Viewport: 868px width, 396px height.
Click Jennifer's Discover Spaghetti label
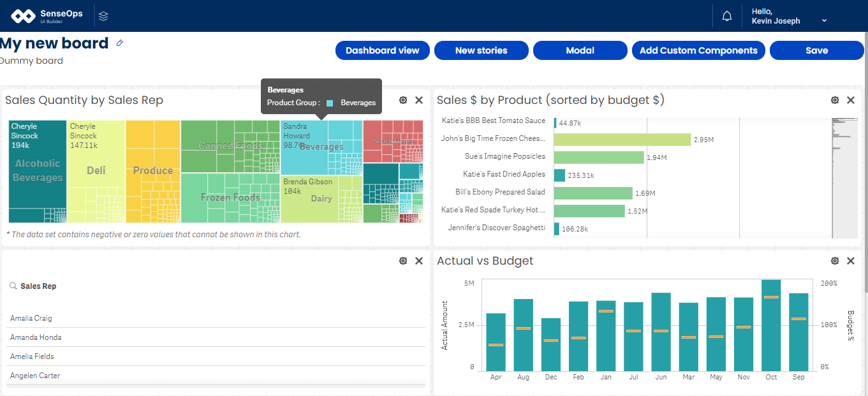point(496,228)
